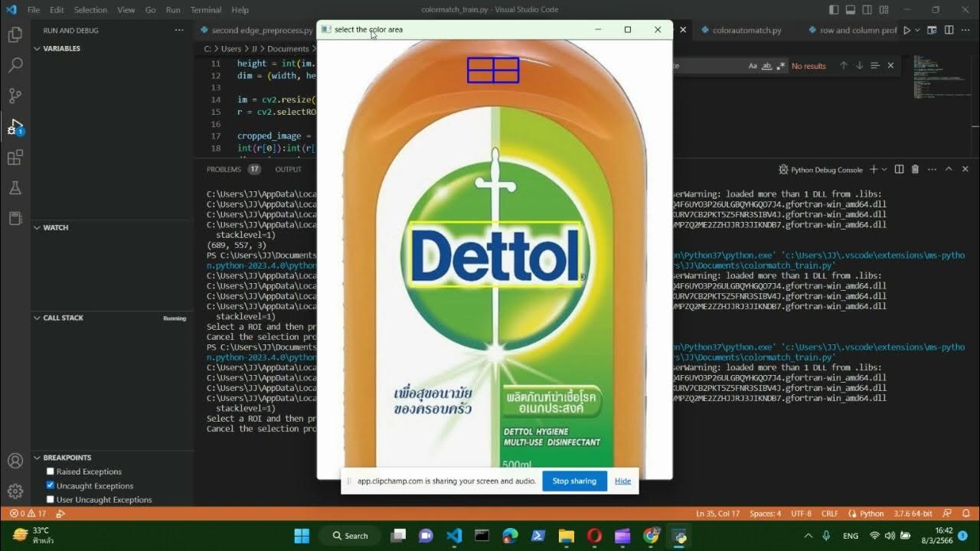The height and width of the screenshot is (551, 980).
Task: Split the terminal panel
Action: pos(899,169)
